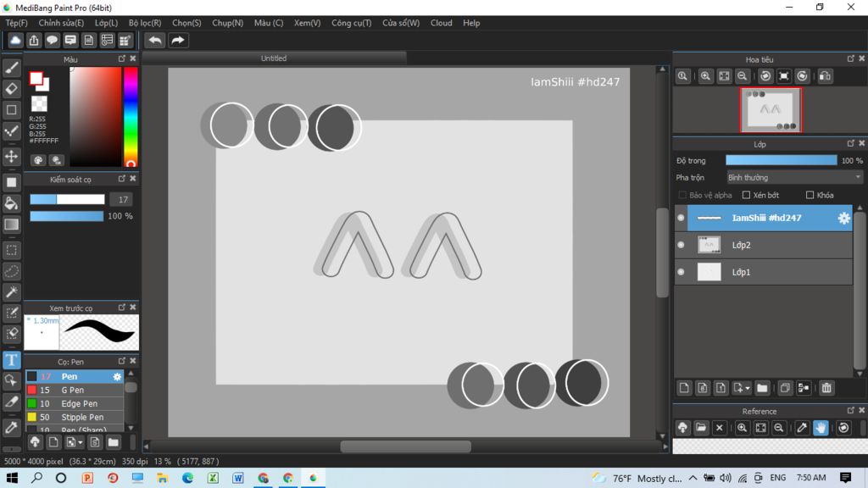Zoom in within Reference panel
The height and width of the screenshot is (488, 868).
pyautogui.click(x=743, y=428)
